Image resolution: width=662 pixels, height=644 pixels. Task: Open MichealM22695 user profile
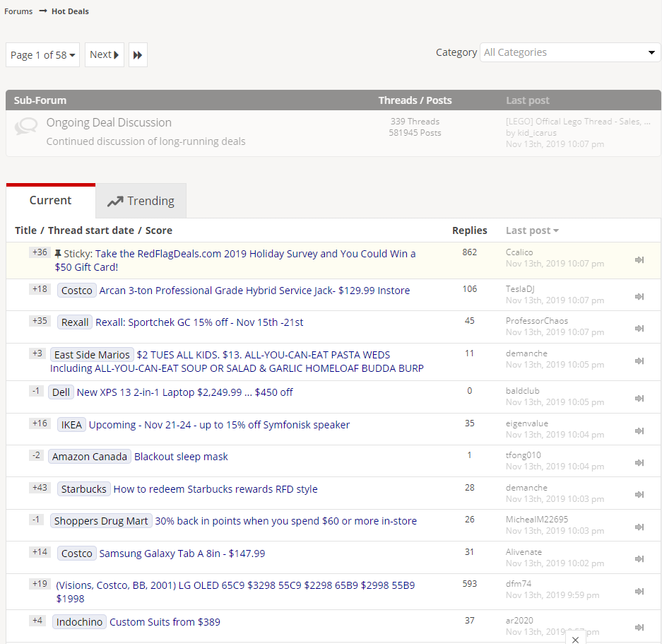[x=537, y=520]
